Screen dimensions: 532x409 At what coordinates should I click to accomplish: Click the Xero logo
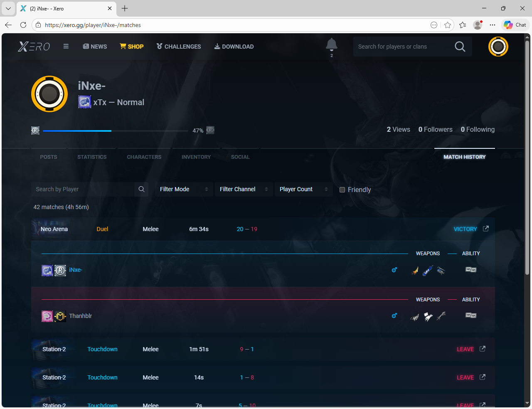click(x=34, y=47)
